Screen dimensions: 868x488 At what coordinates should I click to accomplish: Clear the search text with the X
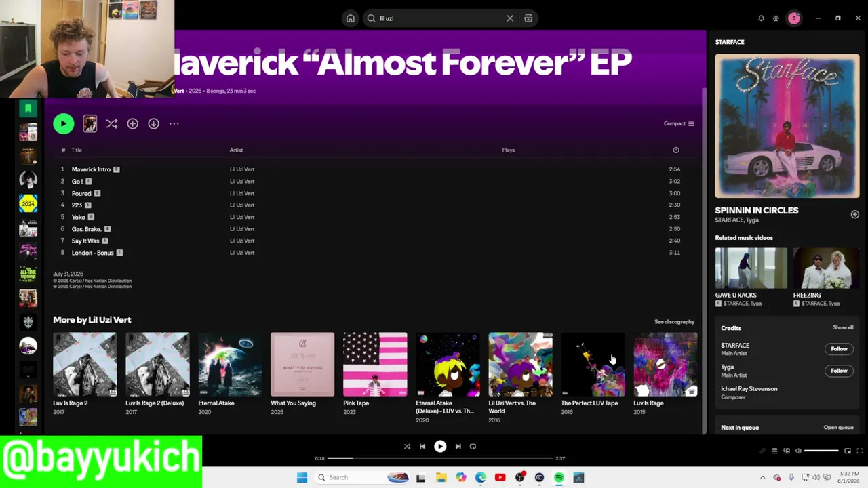[510, 18]
